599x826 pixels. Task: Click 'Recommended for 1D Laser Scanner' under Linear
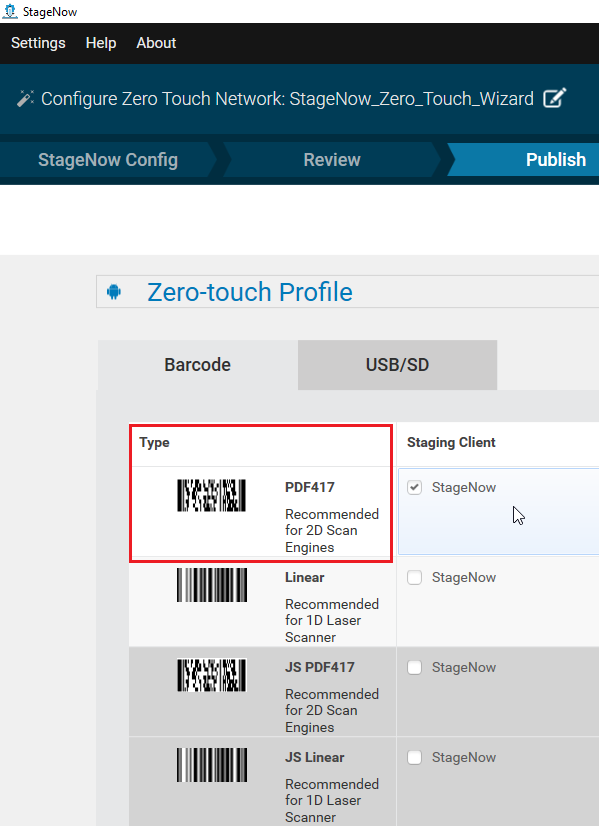tap(332, 621)
